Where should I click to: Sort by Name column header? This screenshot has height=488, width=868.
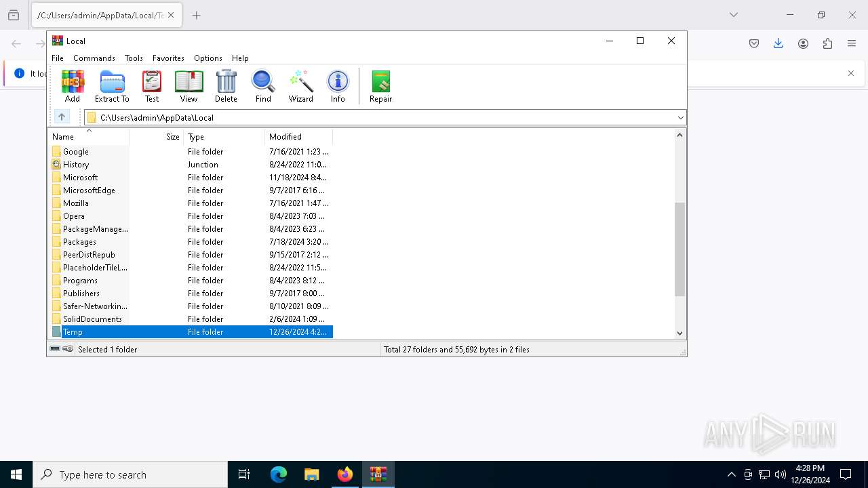(x=88, y=136)
